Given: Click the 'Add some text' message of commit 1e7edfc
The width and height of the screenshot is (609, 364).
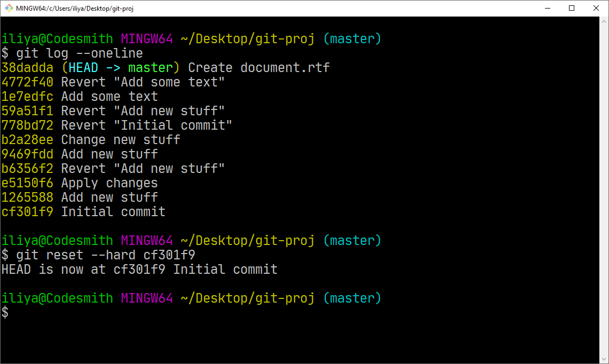Looking at the screenshot, I should click(109, 97).
